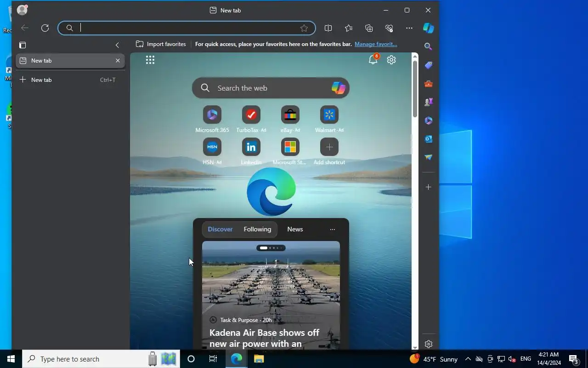Screen dimensions: 588x368
Task: Switch to Discover feed tab
Action: 220,229
